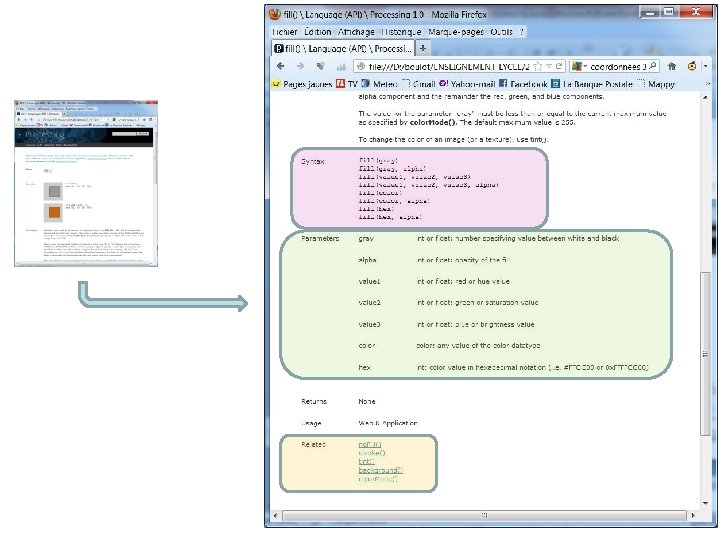Open the Gmail bookmark
The height and width of the screenshot is (540, 720).
[x=419, y=84]
